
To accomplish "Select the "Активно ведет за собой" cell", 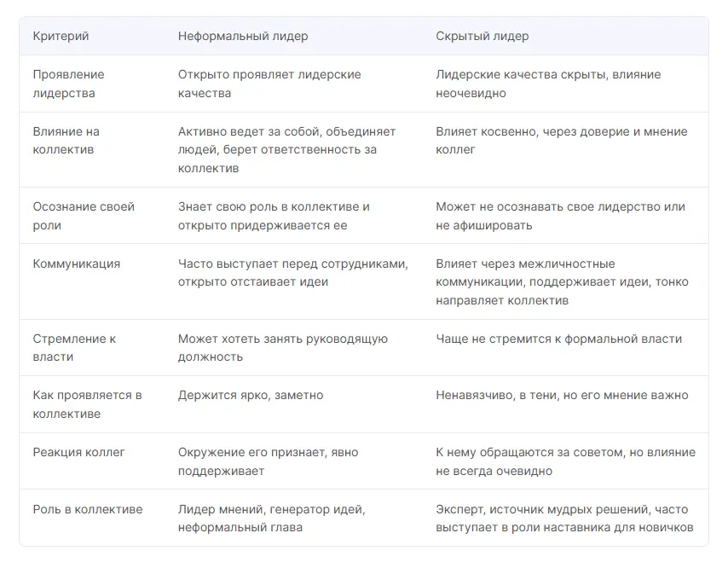I will point(286,149).
